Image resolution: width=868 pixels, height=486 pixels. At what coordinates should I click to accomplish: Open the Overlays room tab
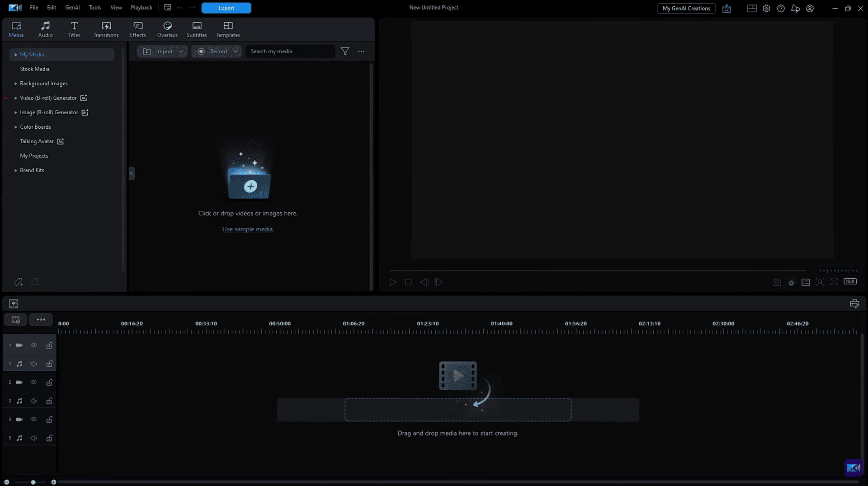click(167, 30)
